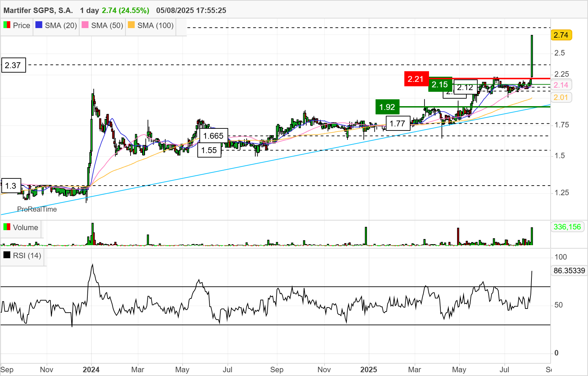The height and width of the screenshot is (376, 588).
Task: Click the 86.35339 RSI value tag
Action: (x=569, y=271)
